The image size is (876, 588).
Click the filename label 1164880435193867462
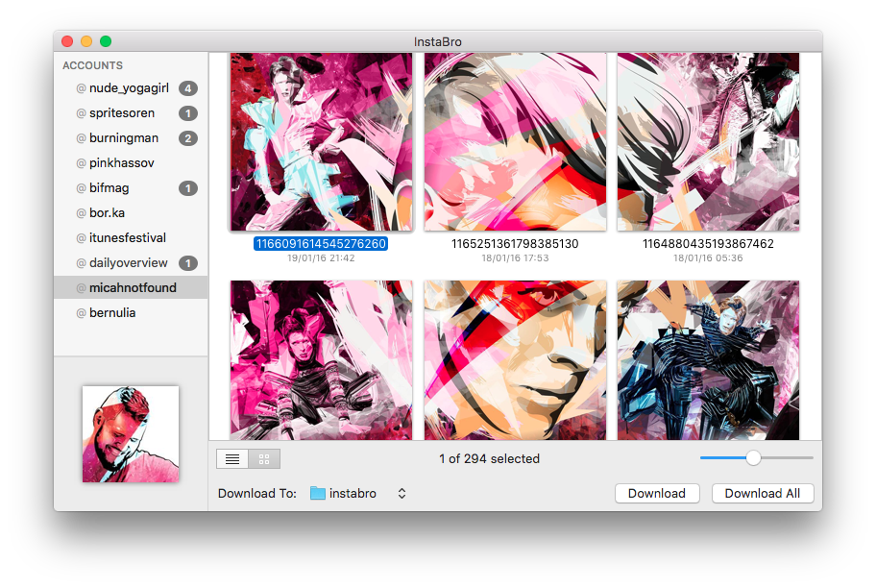pyautogui.click(x=708, y=244)
